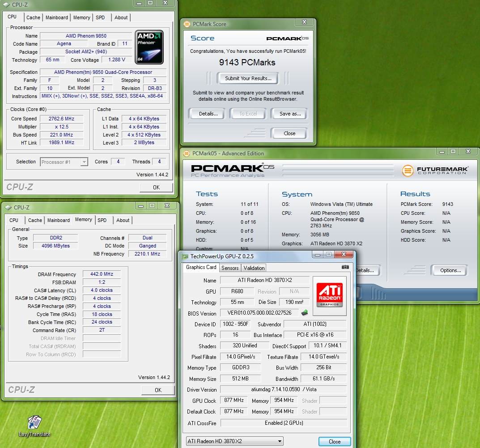Viewport: 480px width, 448px height.
Task: Click the DRAM Frequency value 442.0 MHz
Action: [x=102, y=274]
